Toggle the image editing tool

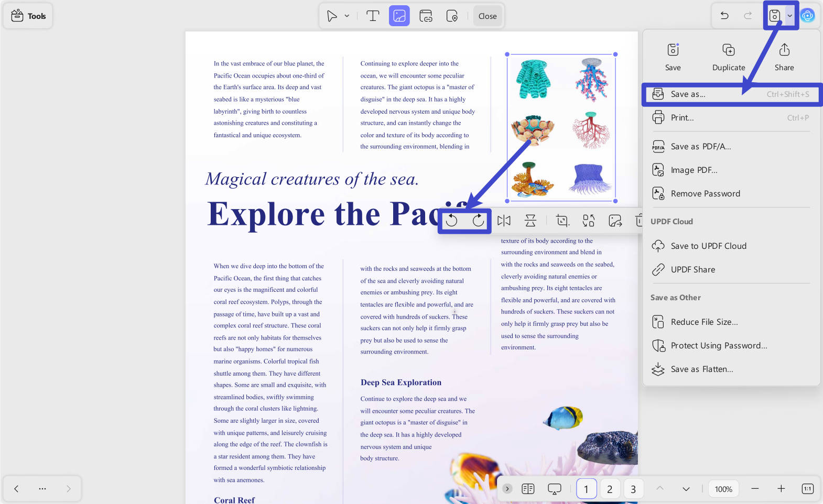tap(399, 16)
